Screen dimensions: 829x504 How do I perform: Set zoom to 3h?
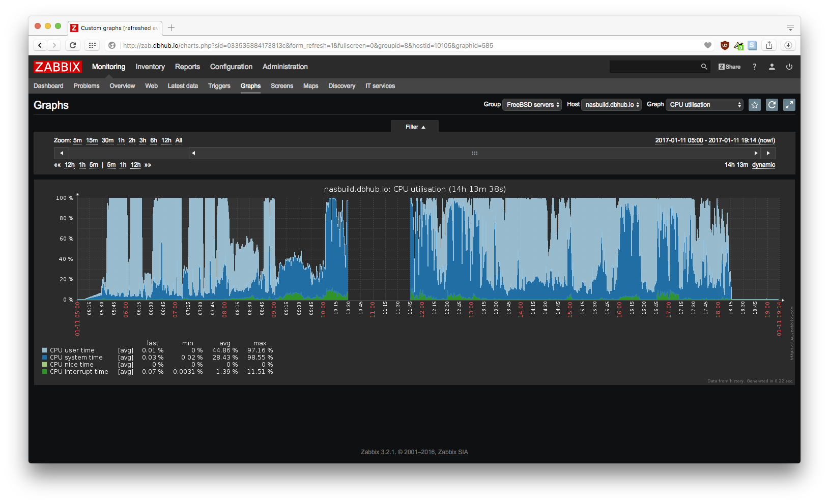tap(142, 140)
